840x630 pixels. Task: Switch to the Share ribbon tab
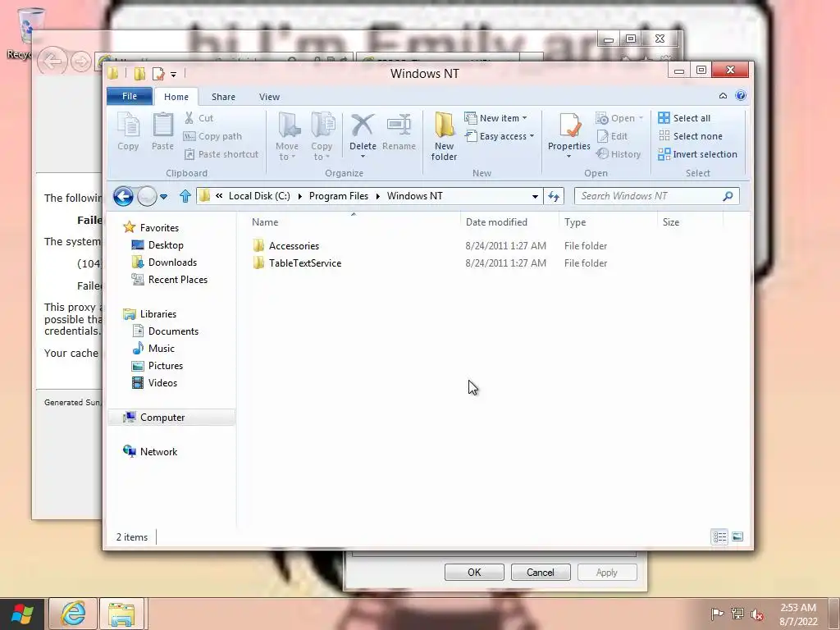[x=223, y=97]
